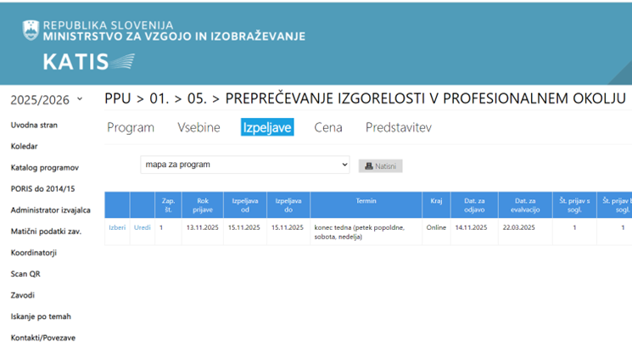632x364 pixels.
Task: Open the Vsebine tab
Action: point(199,128)
